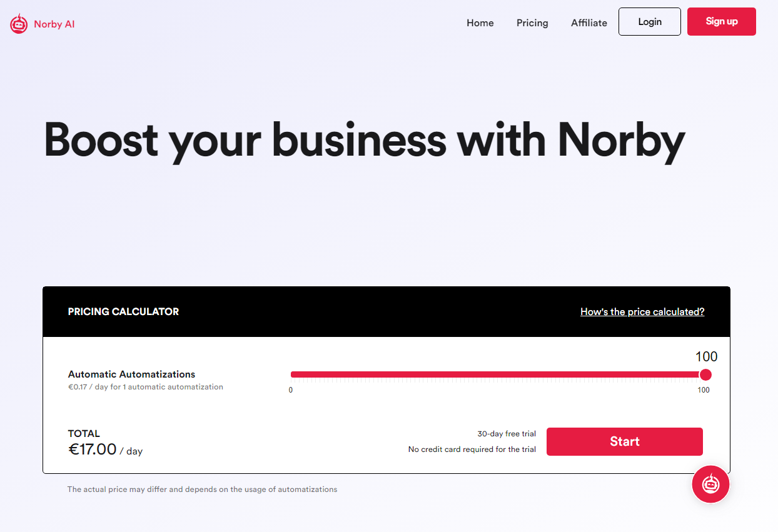Click the slider minimum label 0
This screenshot has height=532, width=778.
291,390
